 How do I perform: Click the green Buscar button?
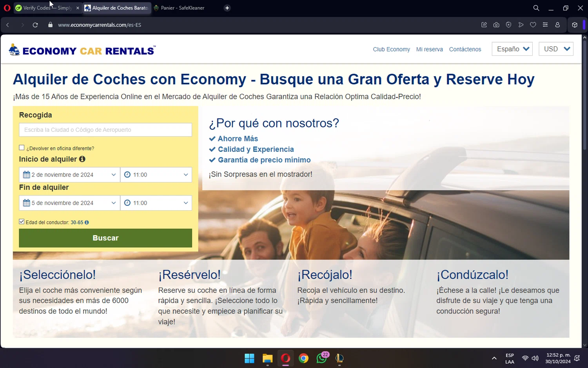click(105, 238)
